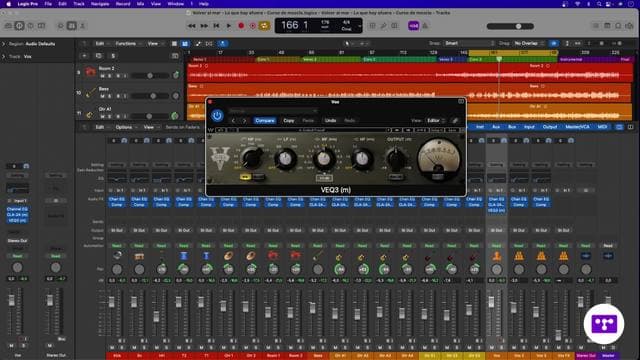Toggle the yellow Cycle mode button
The image size is (640, 360).
[x=264, y=26]
